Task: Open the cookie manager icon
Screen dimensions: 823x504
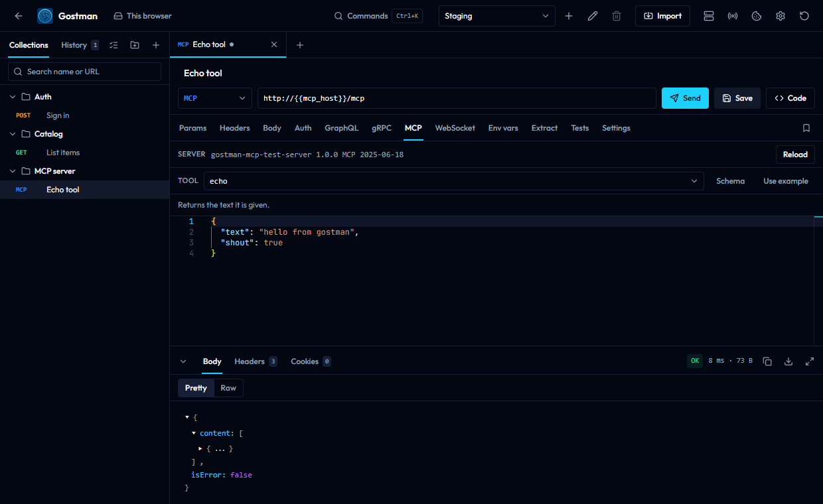Action: [x=757, y=16]
